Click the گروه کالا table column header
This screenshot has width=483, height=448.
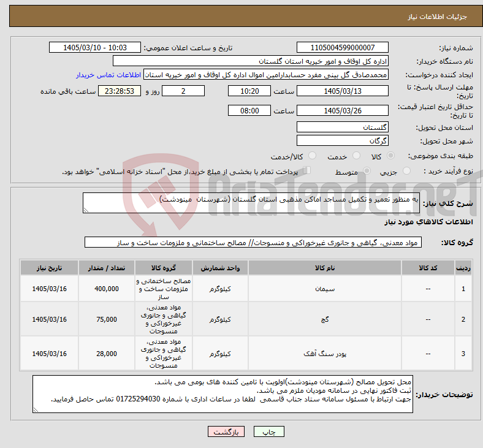click(x=164, y=268)
